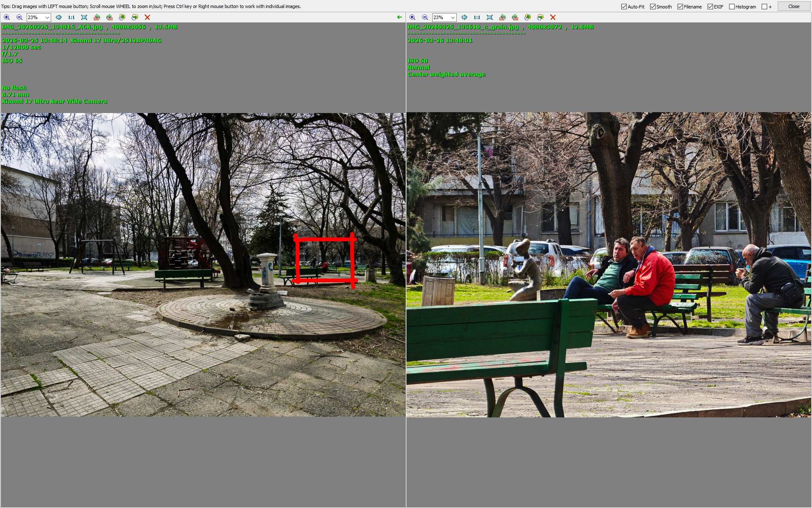Image resolution: width=812 pixels, height=508 pixels.
Task: Rotate right image 90° clockwise
Action: [515, 17]
